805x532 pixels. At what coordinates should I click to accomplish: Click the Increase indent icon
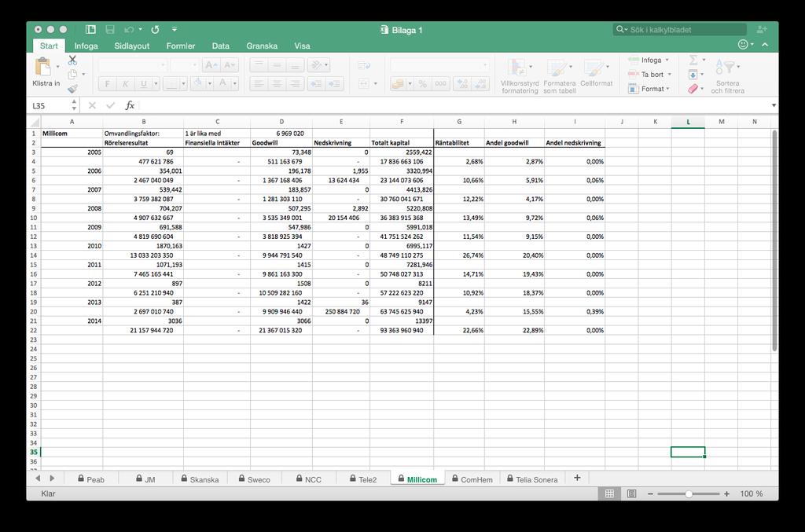[334, 83]
